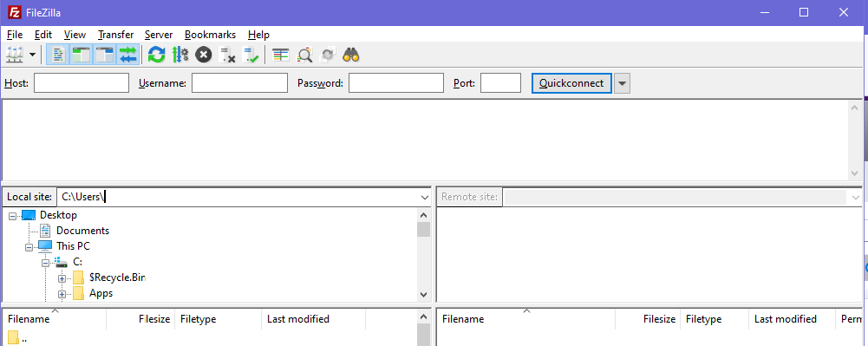Screen dimensions: 868x346
Task: Open Site Manager dropdown arrow
Action: coord(32,55)
